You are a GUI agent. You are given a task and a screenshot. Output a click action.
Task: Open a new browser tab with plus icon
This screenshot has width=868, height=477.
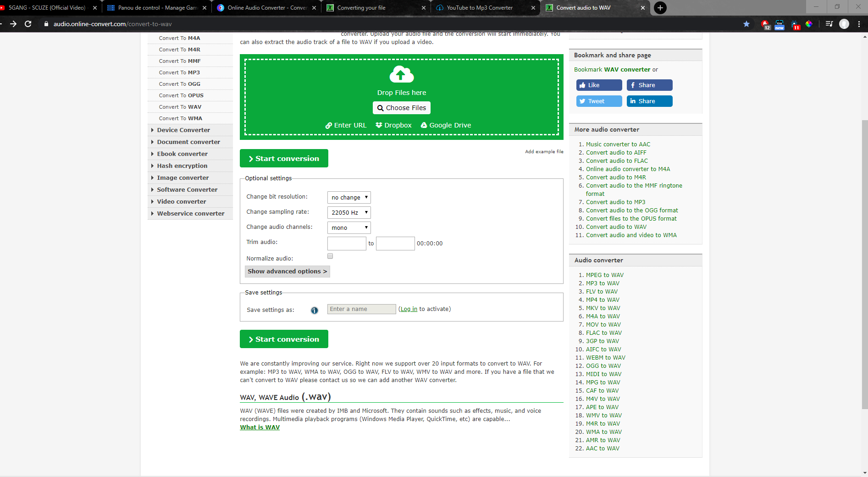pos(660,8)
